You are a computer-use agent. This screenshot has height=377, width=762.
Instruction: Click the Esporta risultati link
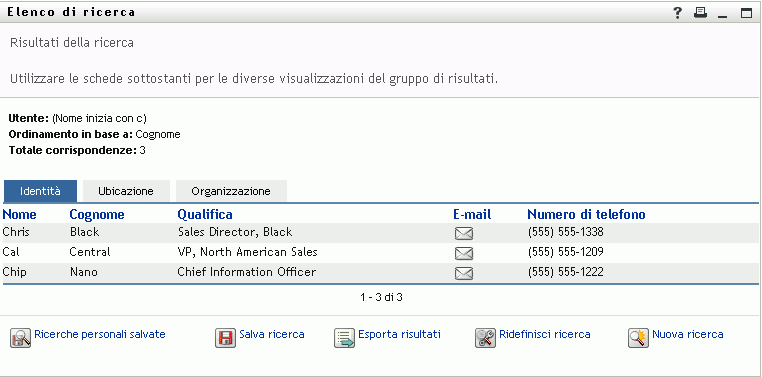tap(399, 334)
